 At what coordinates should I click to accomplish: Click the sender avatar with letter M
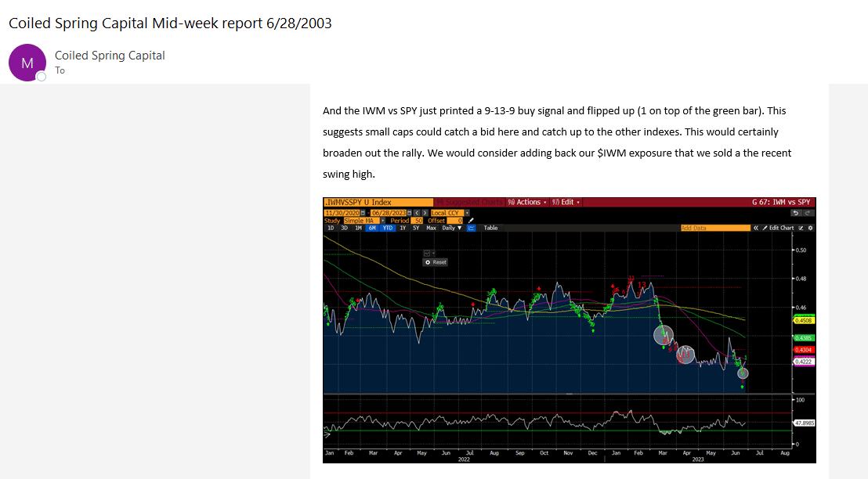(x=27, y=63)
